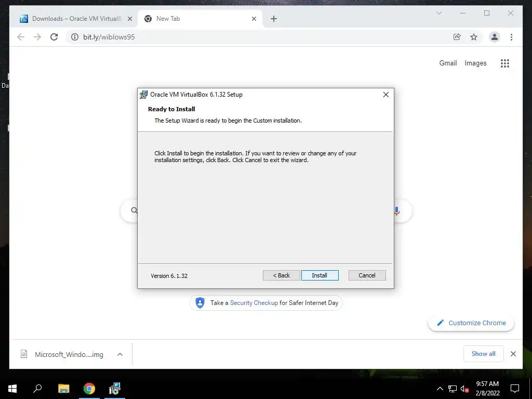Share this page icon
Viewport: 532px width, 399px height.
(x=457, y=37)
